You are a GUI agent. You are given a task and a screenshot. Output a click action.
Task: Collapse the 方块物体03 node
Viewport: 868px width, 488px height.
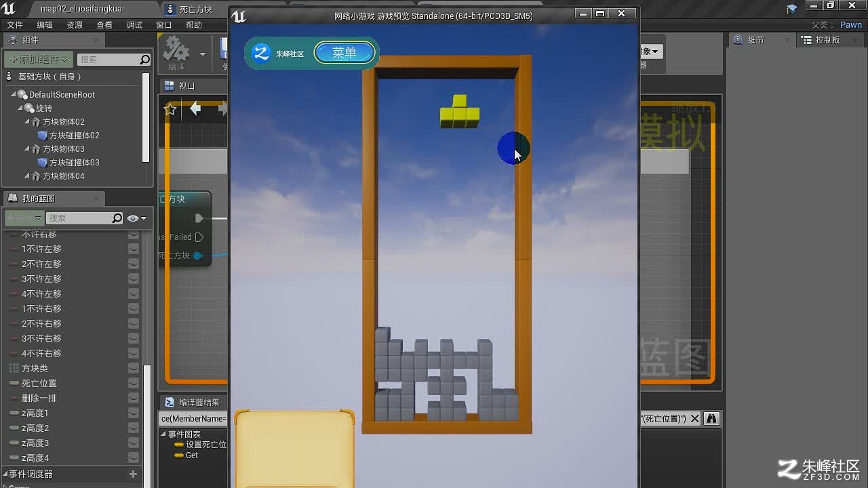click(x=27, y=149)
